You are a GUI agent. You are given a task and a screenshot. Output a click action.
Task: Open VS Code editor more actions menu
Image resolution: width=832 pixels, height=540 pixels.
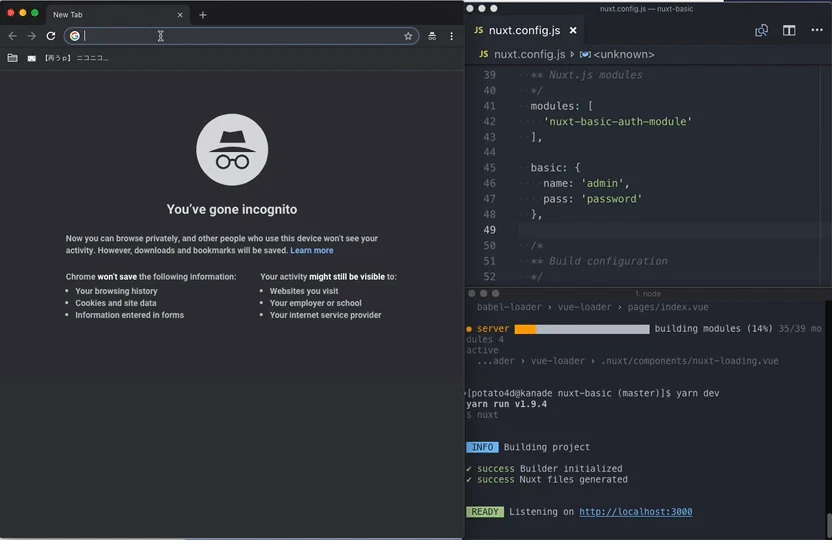[x=817, y=30]
